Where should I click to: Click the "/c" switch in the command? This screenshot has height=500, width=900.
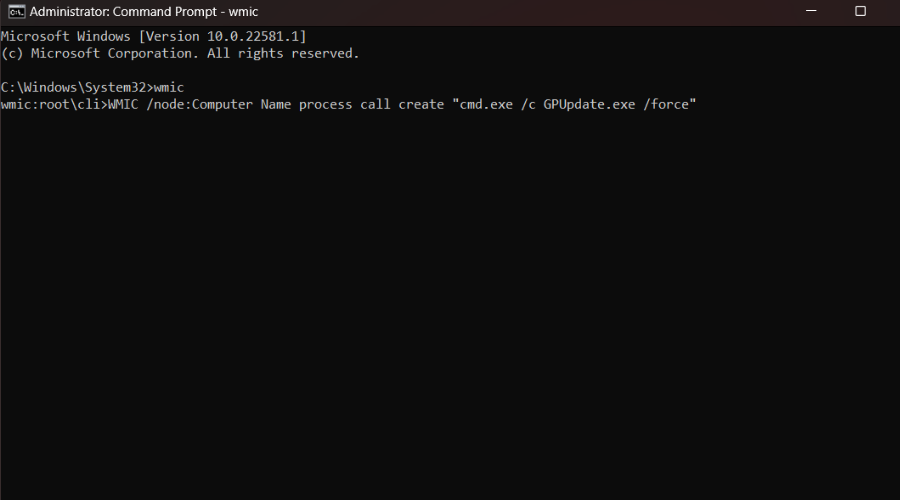[x=528, y=105]
